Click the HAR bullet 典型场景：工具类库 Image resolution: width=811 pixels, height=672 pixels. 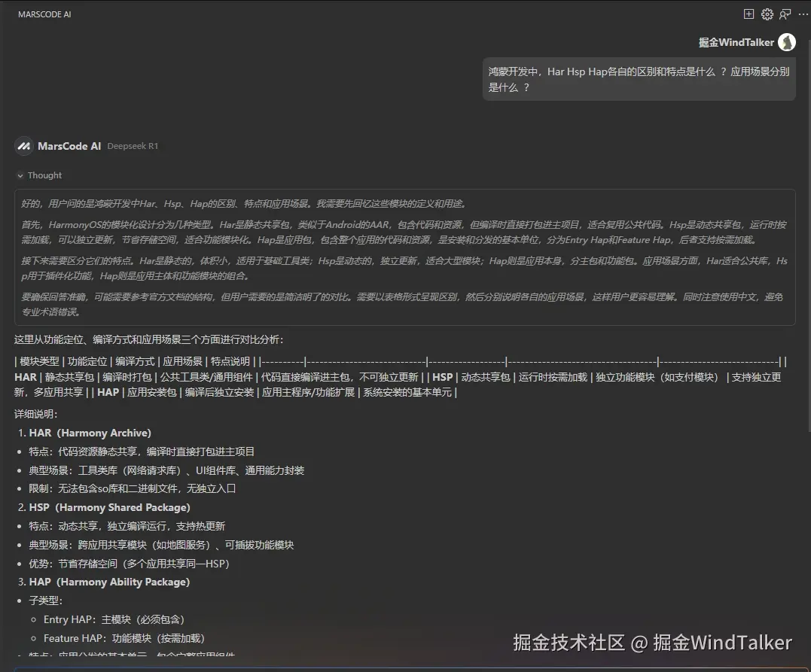coord(166,470)
